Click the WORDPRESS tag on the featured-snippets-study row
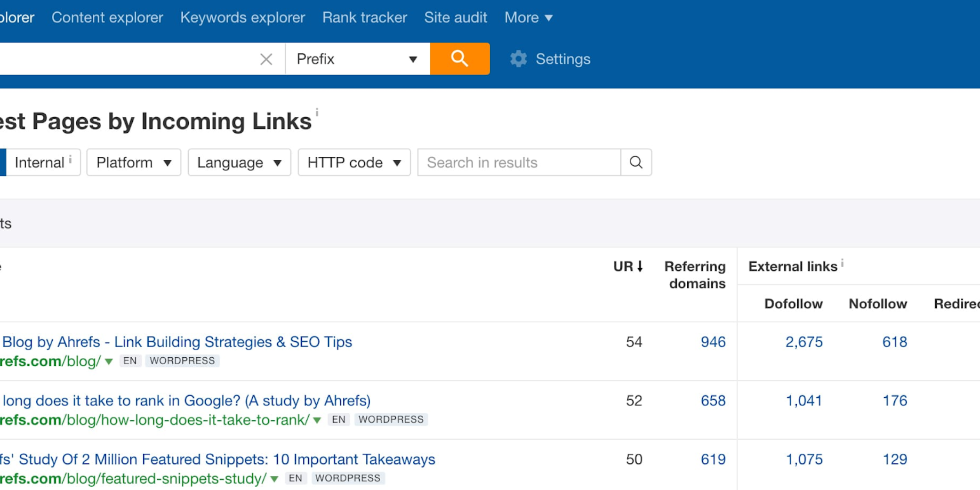Image resolution: width=980 pixels, height=490 pixels. tap(348, 478)
